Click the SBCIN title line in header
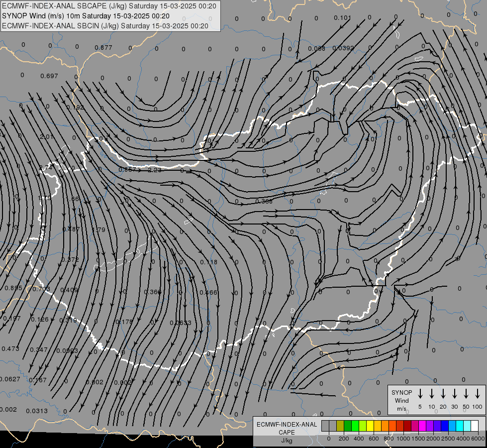The height and width of the screenshot is (448, 487). [105, 26]
